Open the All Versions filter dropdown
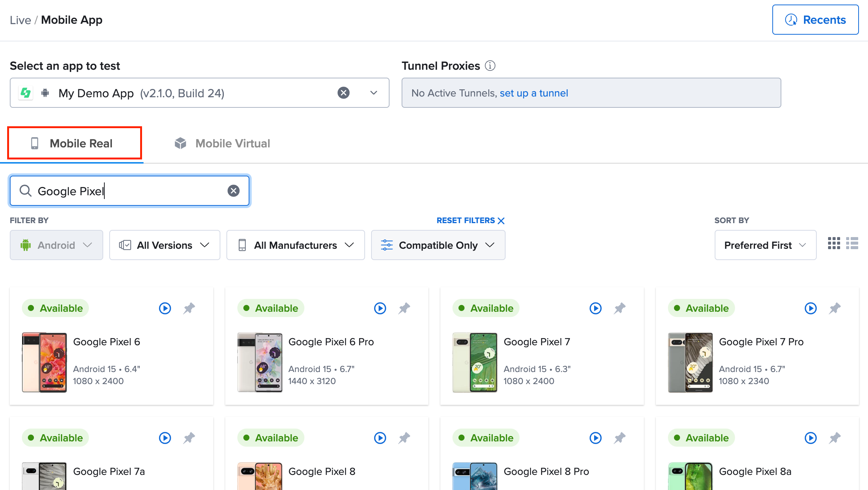The height and width of the screenshot is (490, 868). click(x=165, y=245)
